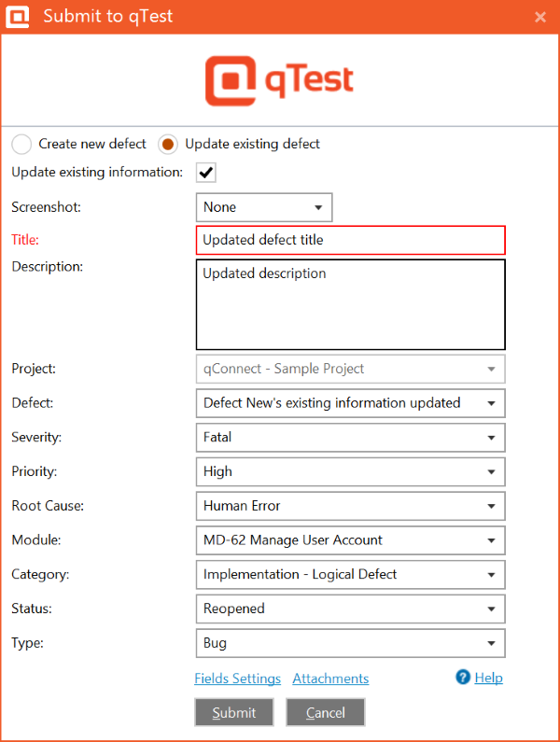
Task: Click the Root Cause: label
Action: 48,506
